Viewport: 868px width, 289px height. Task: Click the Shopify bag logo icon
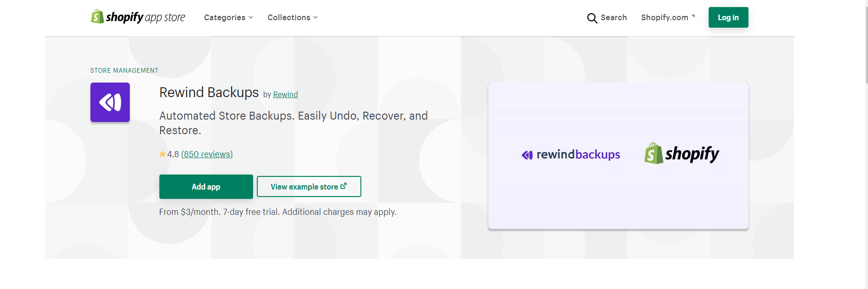[x=97, y=17]
